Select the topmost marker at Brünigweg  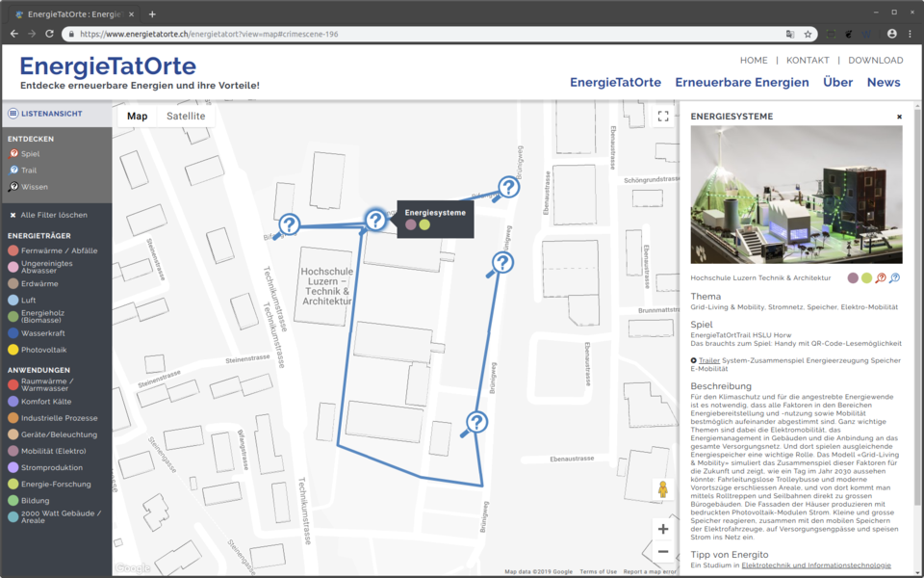tap(508, 188)
